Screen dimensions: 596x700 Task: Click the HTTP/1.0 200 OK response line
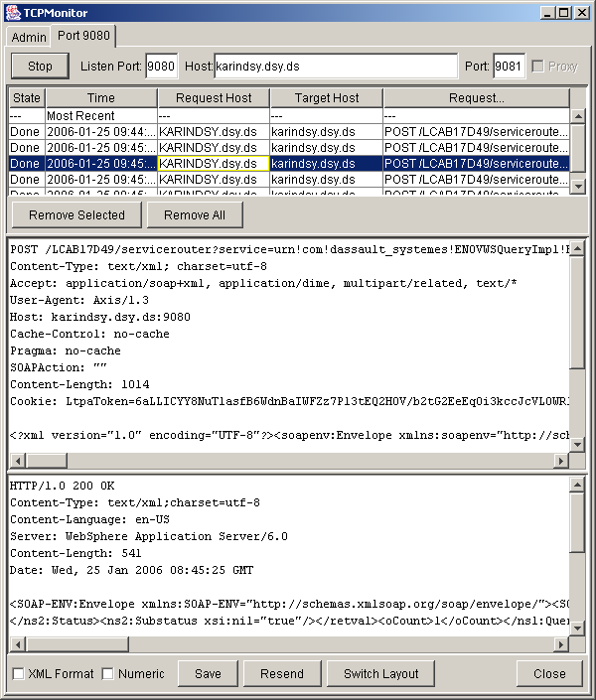click(x=63, y=486)
